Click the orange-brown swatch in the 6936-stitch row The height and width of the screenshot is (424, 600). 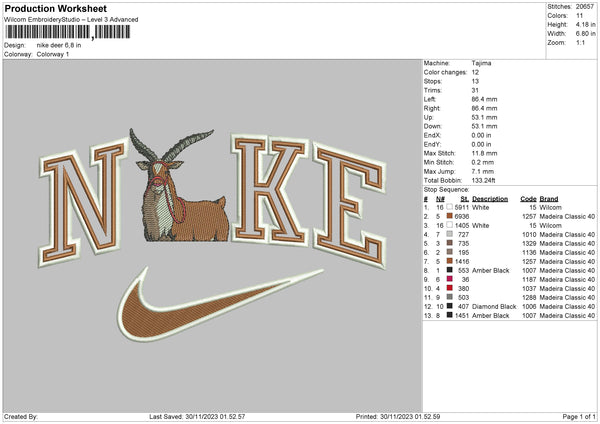[449, 216]
